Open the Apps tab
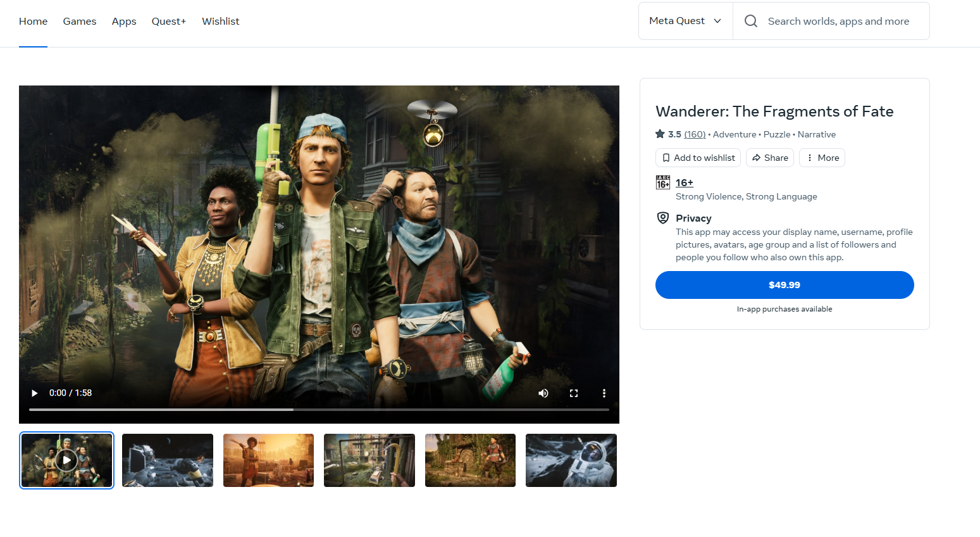This screenshot has width=980, height=537. point(124,21)
